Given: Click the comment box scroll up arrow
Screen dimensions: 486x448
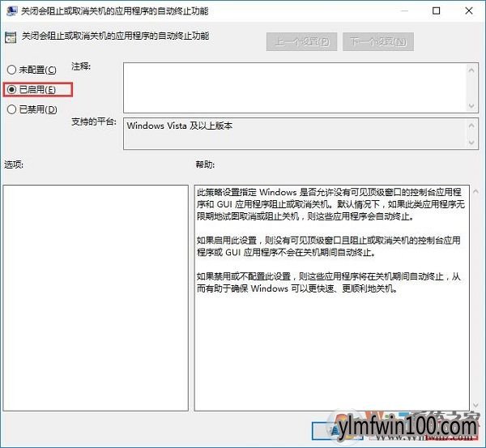Looking at the screenshot, I should [471, 70].
